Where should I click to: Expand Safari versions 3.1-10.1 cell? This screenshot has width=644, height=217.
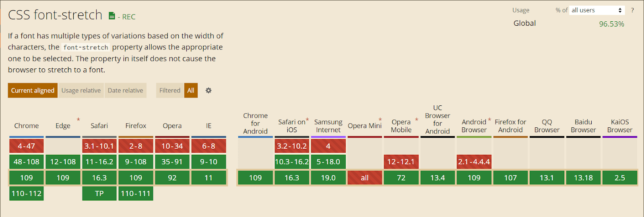click(x=99, y=146)
